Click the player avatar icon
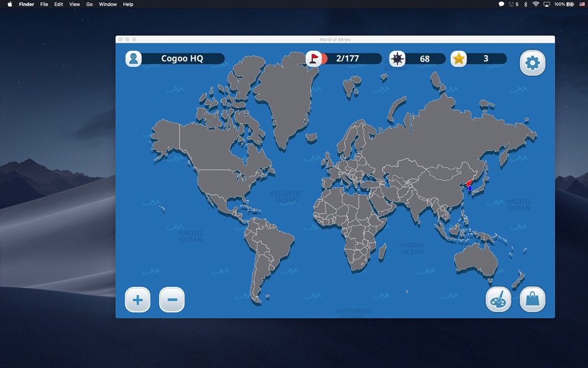This screenshot has height=368, width=588. 134,58
